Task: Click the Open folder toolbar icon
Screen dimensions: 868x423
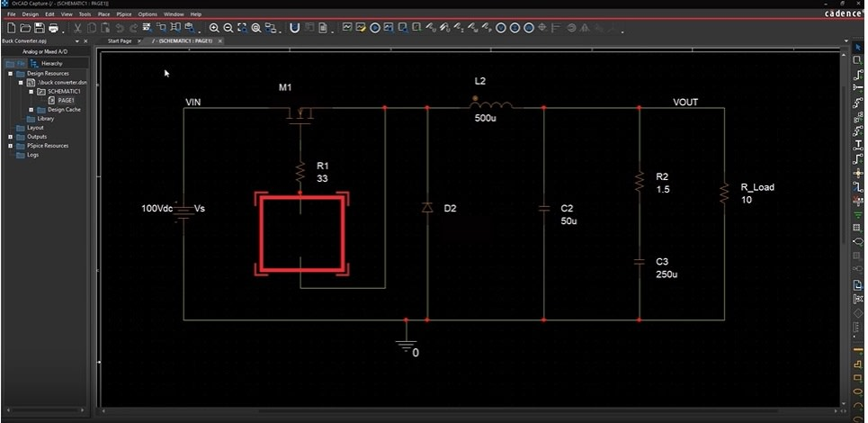Action: click(x=25, y=28)
